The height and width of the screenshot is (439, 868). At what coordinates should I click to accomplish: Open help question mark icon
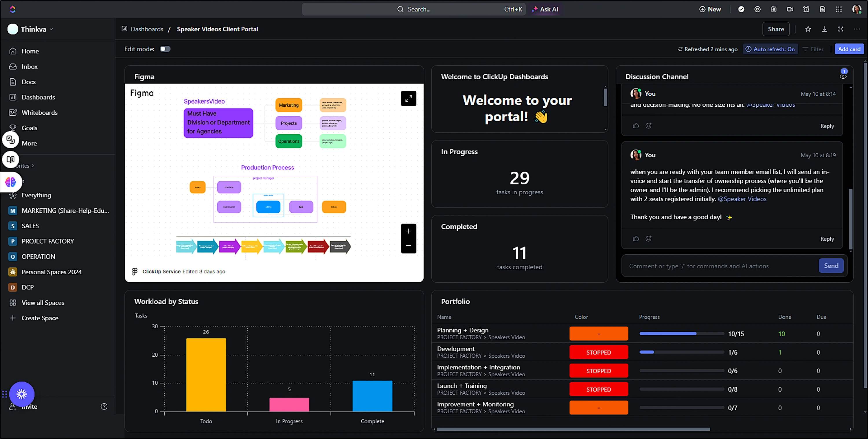click(104, 406)
